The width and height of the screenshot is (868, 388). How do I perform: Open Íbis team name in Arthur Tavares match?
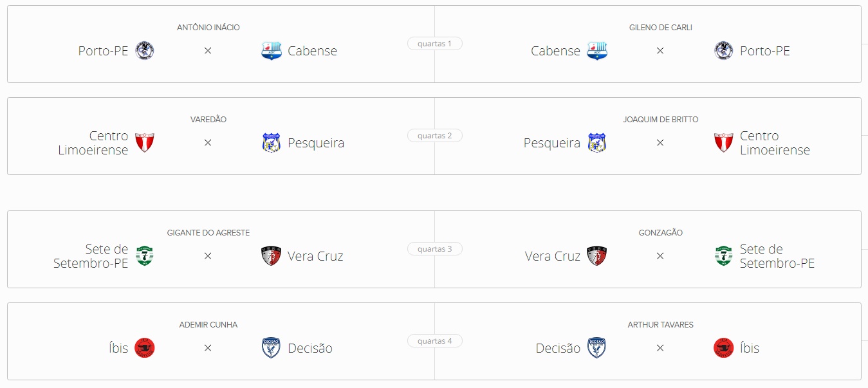point(750,348)
